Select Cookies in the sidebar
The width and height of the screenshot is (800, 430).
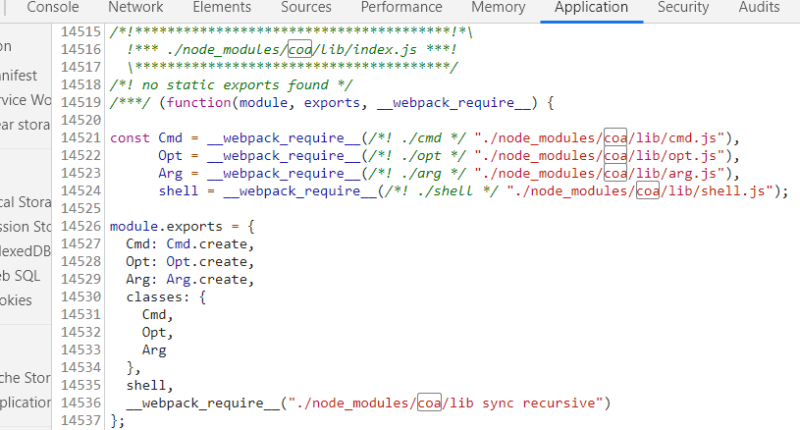(x=16, y=300)
